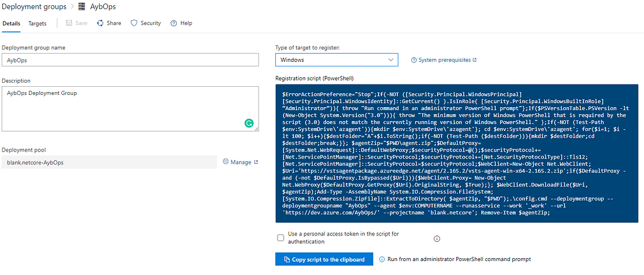Click info icon beside administrator PowerShell note

pos(382,259)
